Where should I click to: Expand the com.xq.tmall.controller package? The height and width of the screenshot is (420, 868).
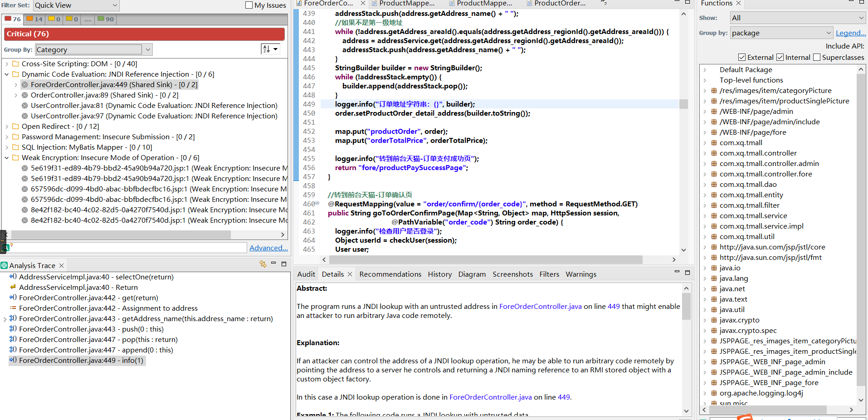pos(705,153)
